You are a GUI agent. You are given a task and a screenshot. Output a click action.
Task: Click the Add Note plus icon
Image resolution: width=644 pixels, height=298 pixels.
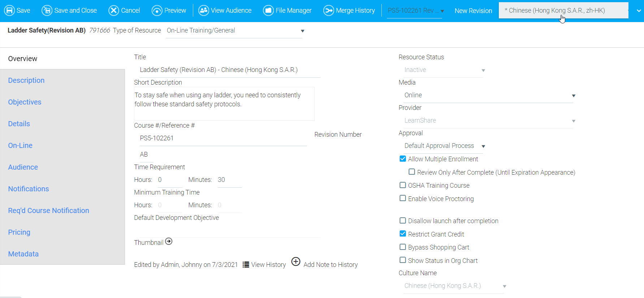click(x=296, y=261)
